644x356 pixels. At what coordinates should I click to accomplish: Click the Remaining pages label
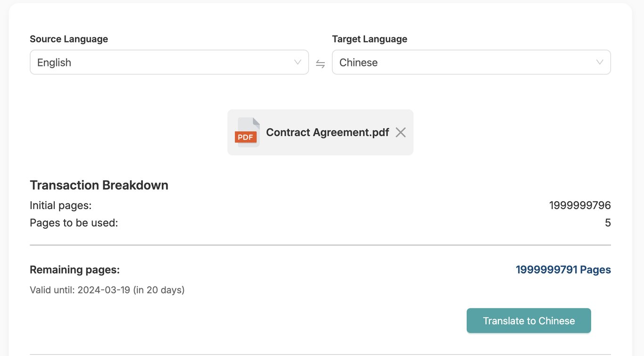74,270
